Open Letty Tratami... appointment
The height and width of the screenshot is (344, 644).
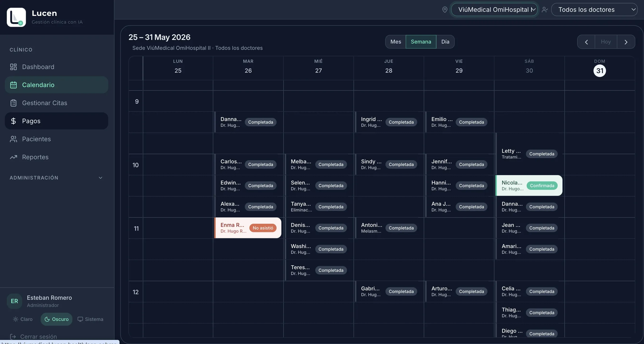(x=529, y=153)
